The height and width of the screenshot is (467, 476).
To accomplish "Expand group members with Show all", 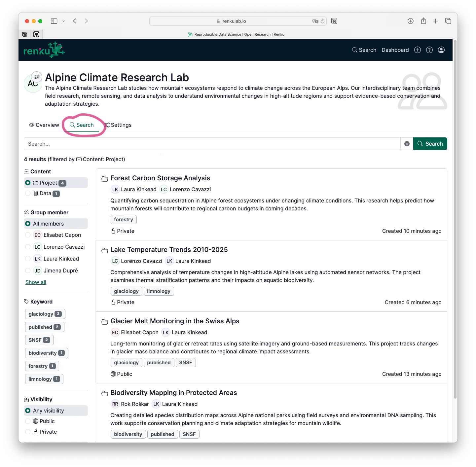I will point(36,282).
